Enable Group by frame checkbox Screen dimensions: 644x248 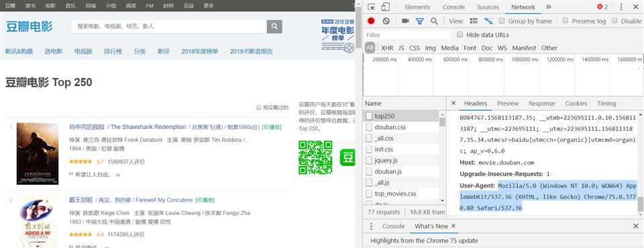point(502,21)
